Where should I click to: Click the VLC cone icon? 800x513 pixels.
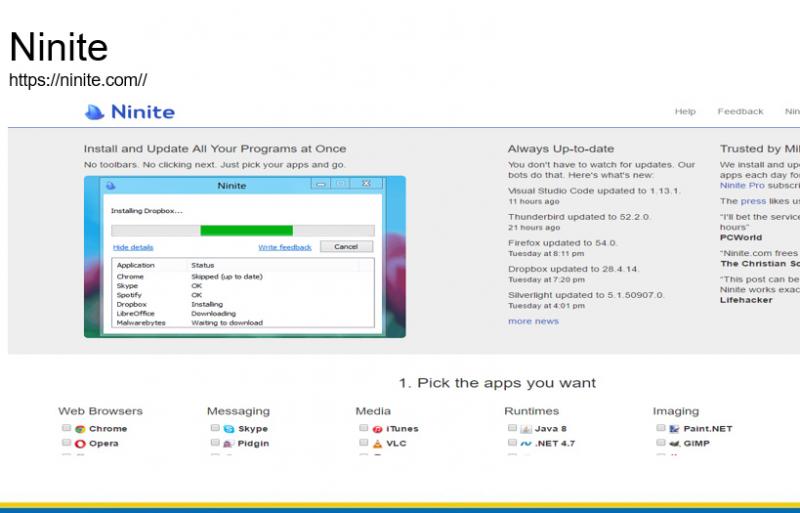[378, 444]
